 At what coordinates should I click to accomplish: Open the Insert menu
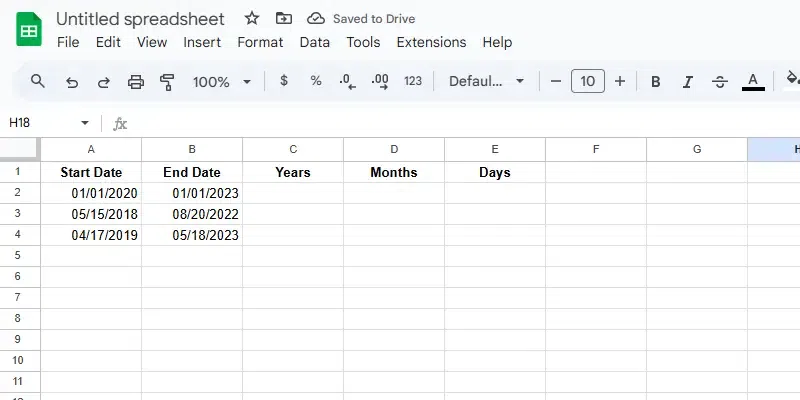tap(202, 42)
